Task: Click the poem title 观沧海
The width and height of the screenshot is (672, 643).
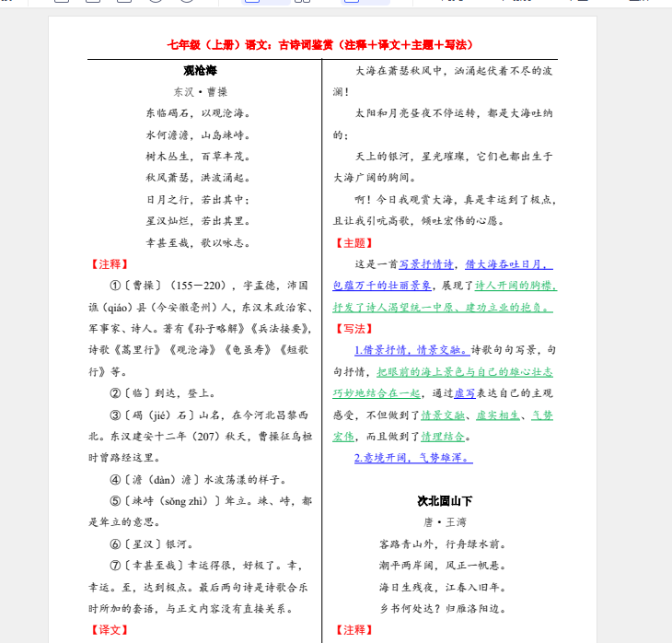Action: (200, 71)
